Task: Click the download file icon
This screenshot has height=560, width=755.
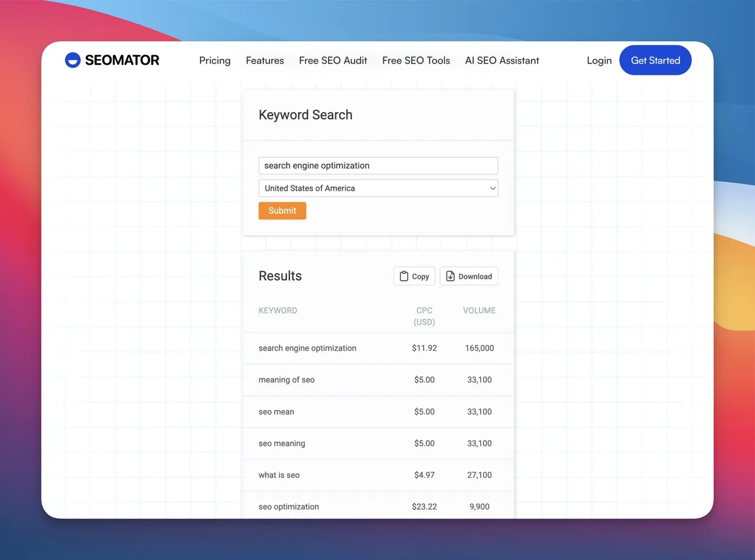Action: [x=450, y=276]
